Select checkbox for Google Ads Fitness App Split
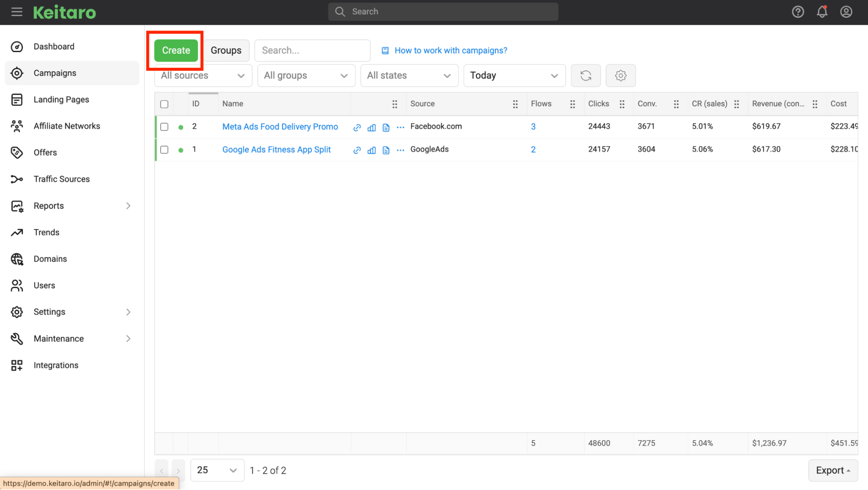868x490 pixels. (x=164, y=150)
